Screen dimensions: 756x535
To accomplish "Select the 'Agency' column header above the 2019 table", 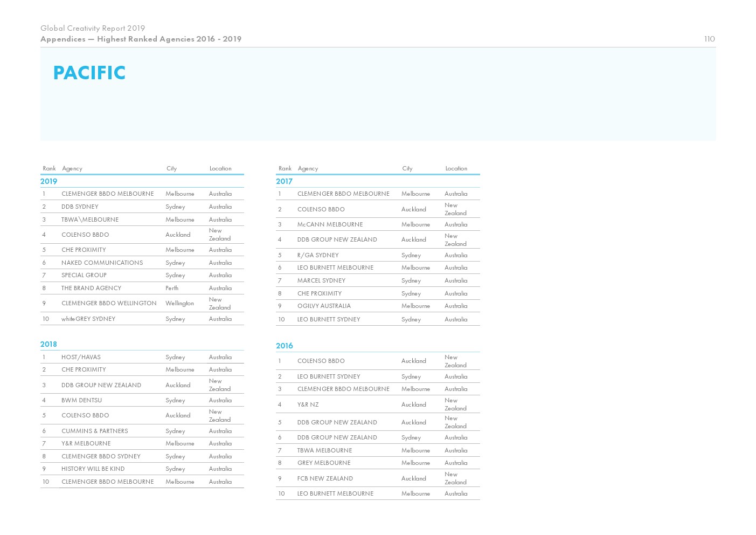I will point(72,168).
